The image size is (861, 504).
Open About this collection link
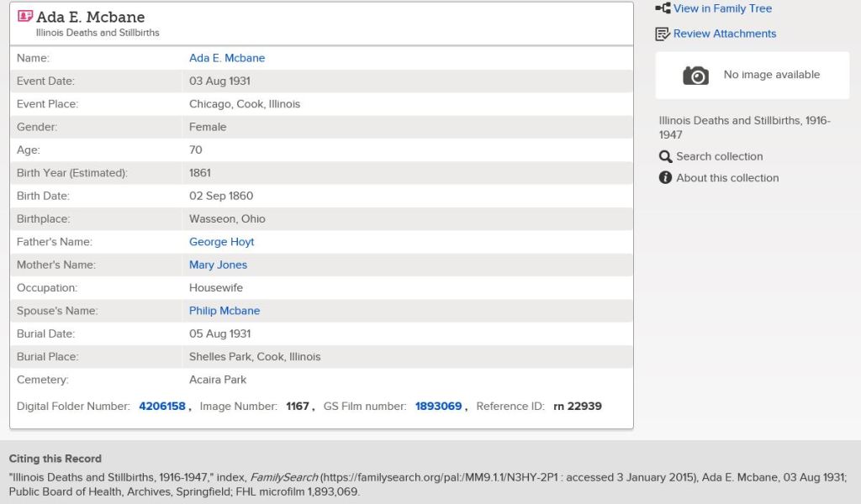(x=727, y=178)
